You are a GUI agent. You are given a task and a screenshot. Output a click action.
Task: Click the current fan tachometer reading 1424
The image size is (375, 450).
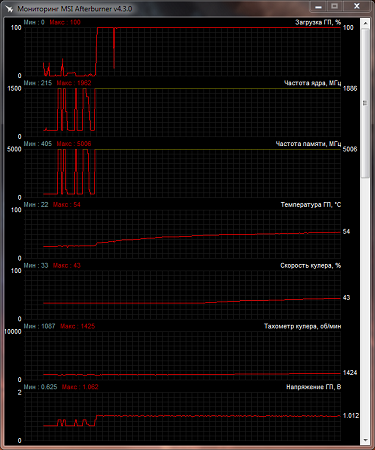tap(350, 373)
